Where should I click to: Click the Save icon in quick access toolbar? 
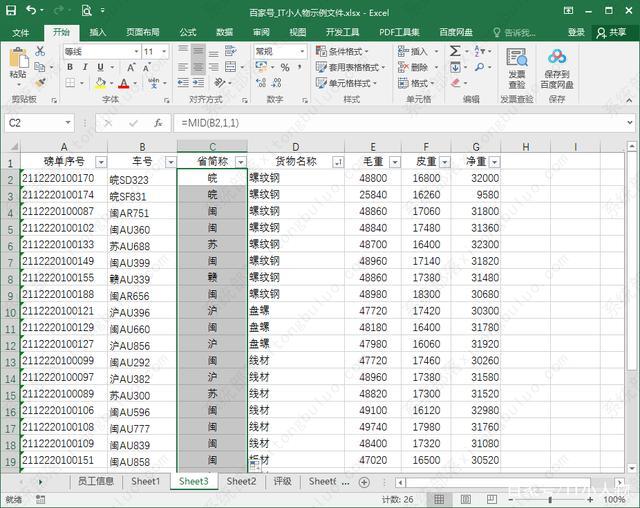(x=11, y=11)
